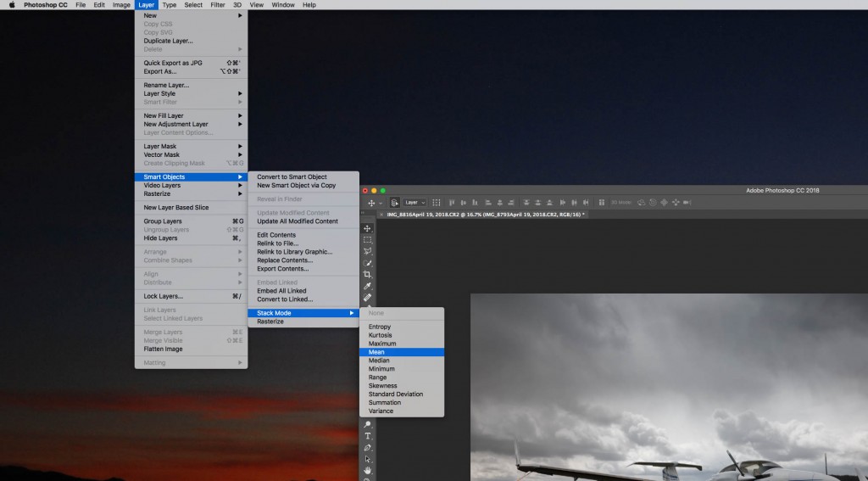
Task: Open the Photoshop CC application menu
Action: (46, 5)
